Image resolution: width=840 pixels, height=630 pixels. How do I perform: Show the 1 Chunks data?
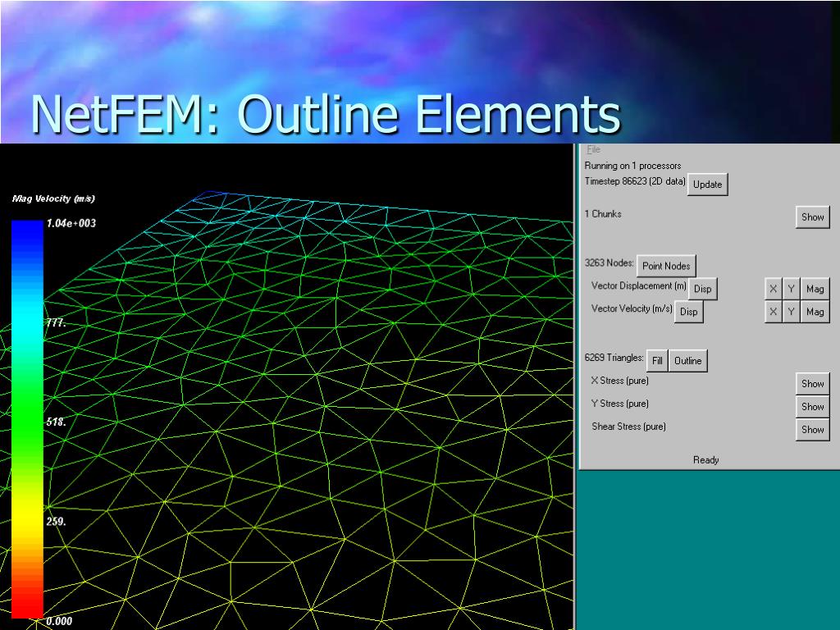(x=812, y=217)
